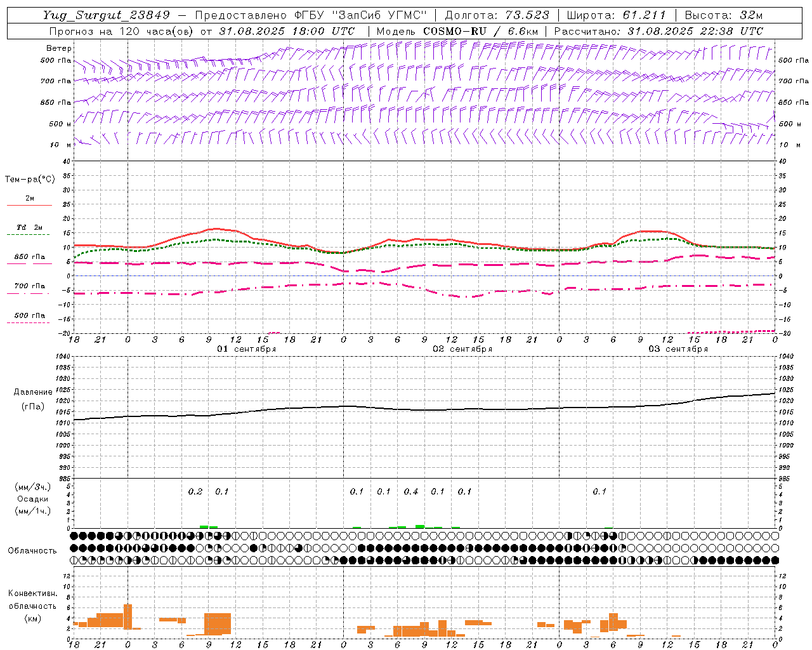The width and height of the screenshot is (812, 650).
Task: Select the Давление panel label
Action: click(33, 392)
